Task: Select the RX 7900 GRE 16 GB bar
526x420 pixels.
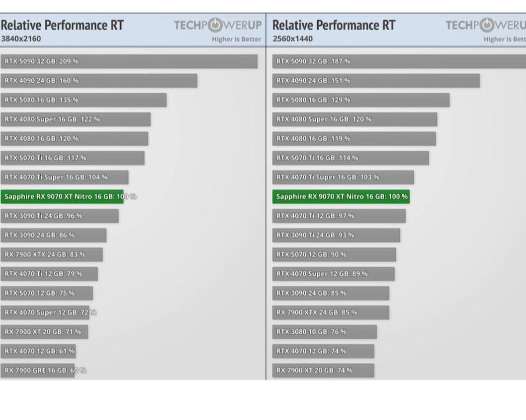Action: tap(38, 371)
